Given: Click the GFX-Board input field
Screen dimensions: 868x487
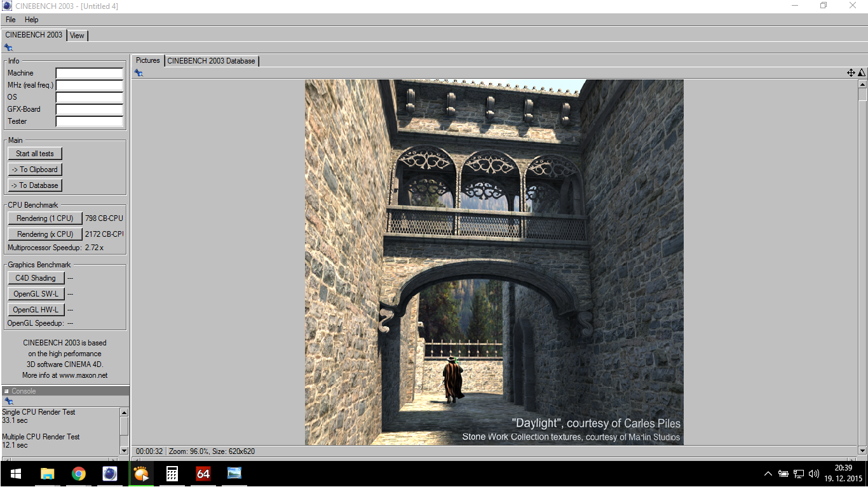Looking at the screenshot, I should (90, 109).
